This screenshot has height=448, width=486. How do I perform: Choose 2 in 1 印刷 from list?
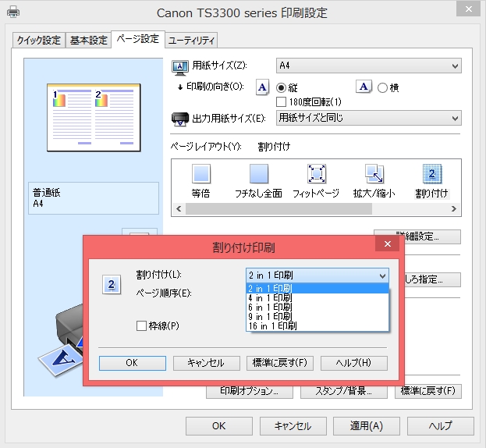317,288
